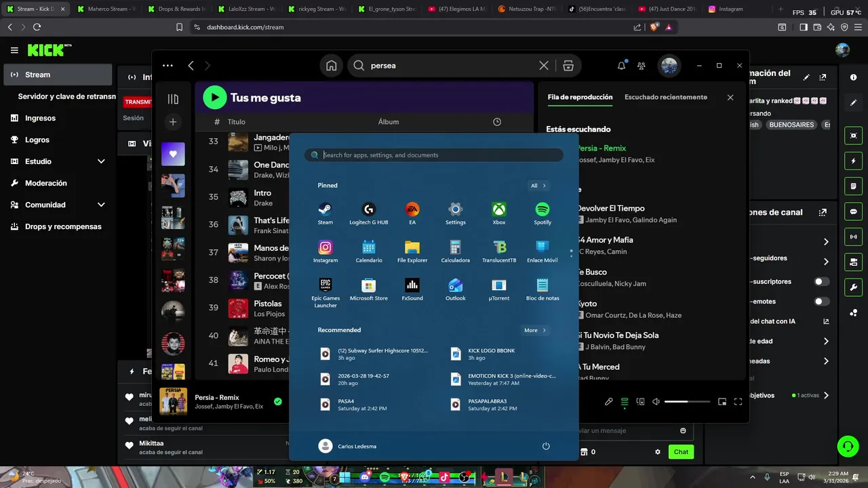Screen dimensions: 868x488
Task: Toggle Spotify queue icon in player bar
Action: [x=625, y=402]
